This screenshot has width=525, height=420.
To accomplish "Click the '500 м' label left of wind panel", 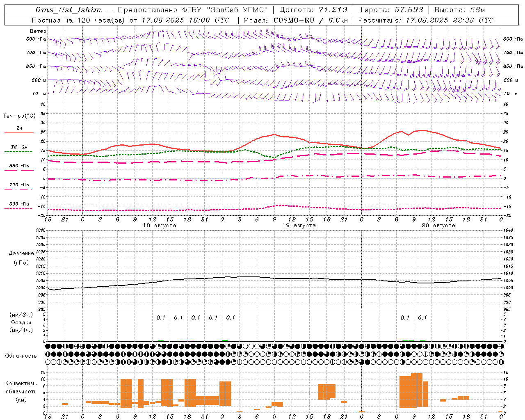I will click(39, 80).
